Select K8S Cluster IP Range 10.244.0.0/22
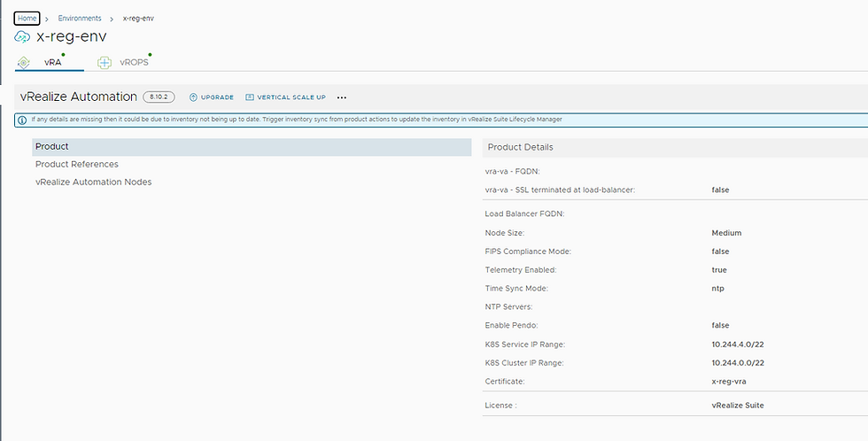Image resolution: width=868 pixels, height=441 pixels. pyautogui.click(x=738, y=363)
